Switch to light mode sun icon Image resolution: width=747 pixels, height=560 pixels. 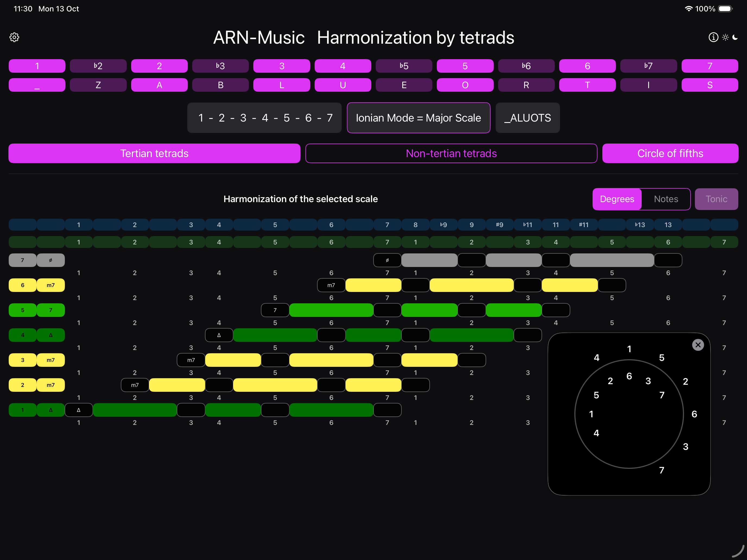[x=725, y=37]
